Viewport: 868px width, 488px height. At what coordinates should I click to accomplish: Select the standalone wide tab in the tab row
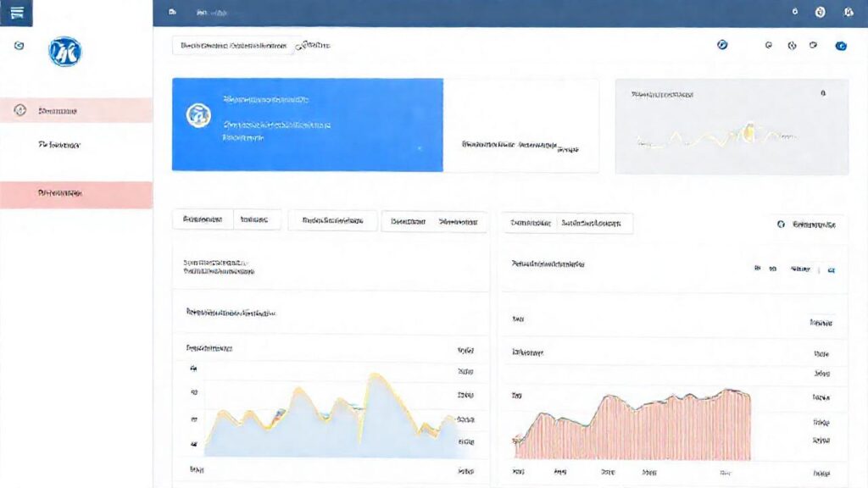[x=332, y=221]
